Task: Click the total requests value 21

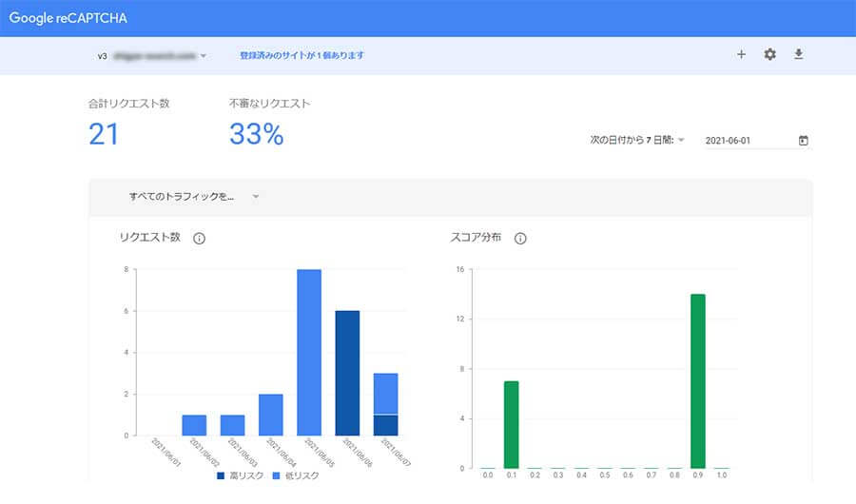Action: [x=104, y=135]
